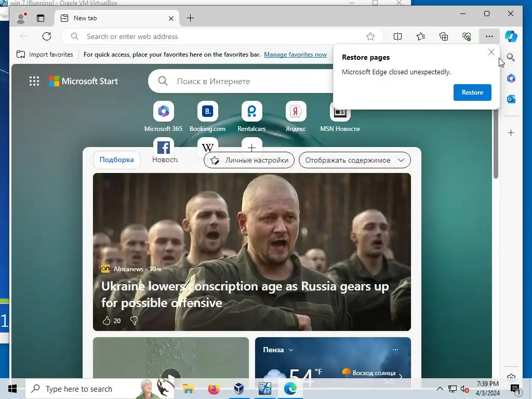Dislike the article with thumbs down
The width and height of the screenshot is (532, 399).
tap(134, 321)
